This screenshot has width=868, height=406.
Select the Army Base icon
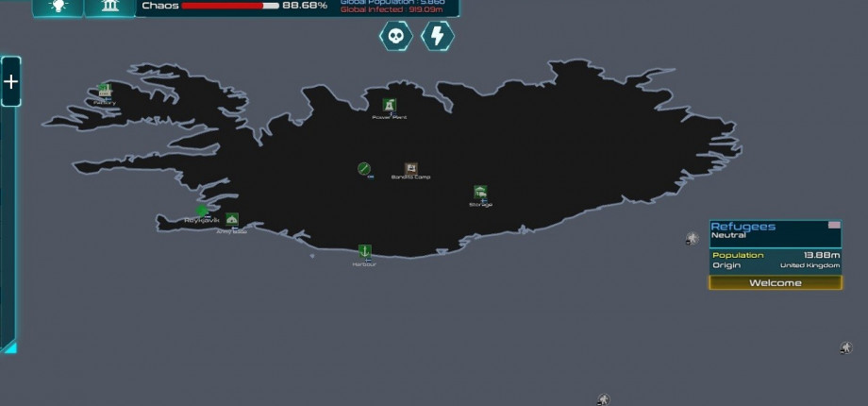click(x=232, y=219)
